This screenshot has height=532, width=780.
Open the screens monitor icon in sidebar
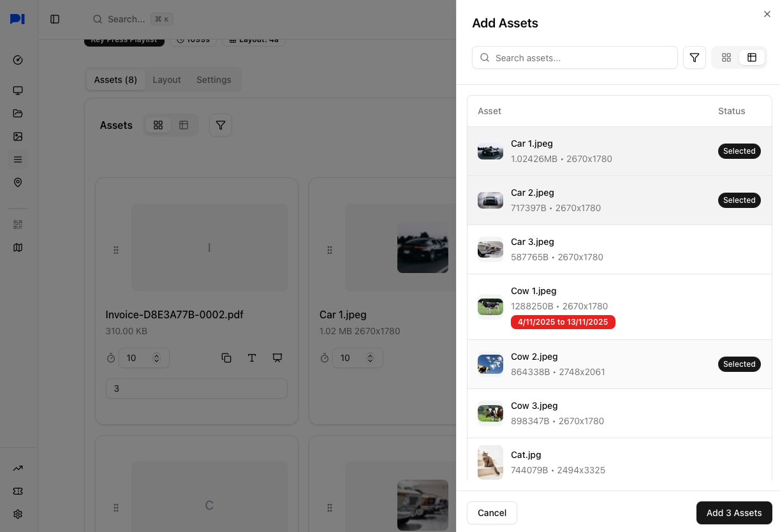18,91
